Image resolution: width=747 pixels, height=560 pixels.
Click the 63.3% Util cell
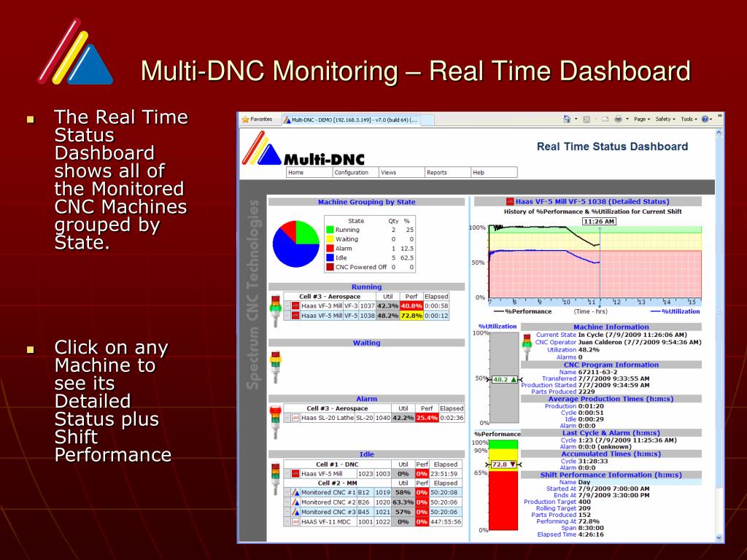click(x=403, y=502)
